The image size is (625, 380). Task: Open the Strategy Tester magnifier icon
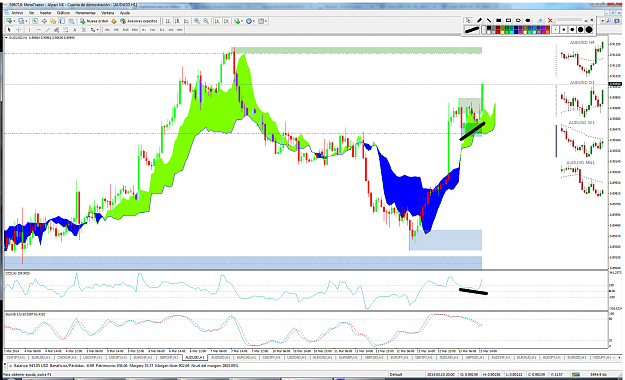(71, 21)
